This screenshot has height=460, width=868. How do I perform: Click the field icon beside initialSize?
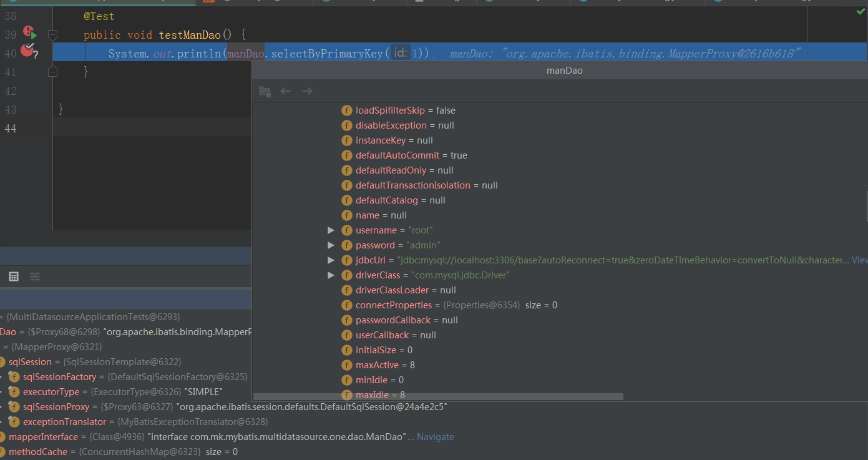click(x=347, y=350)
